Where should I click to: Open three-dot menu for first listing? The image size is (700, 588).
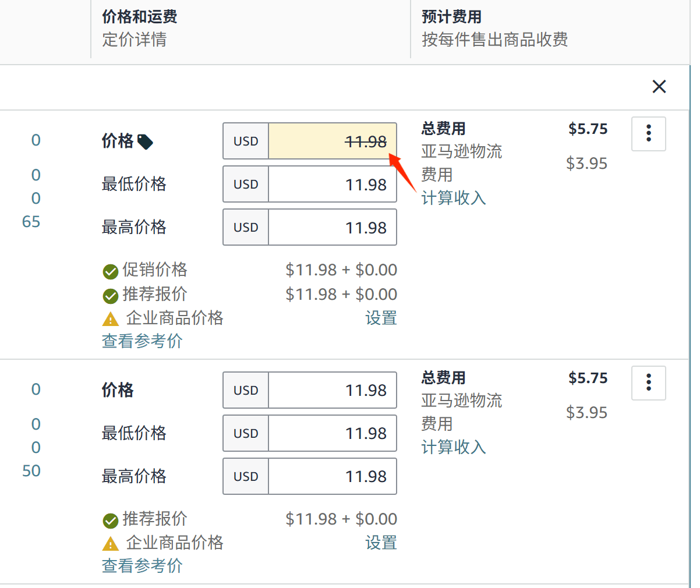(648, 133)
